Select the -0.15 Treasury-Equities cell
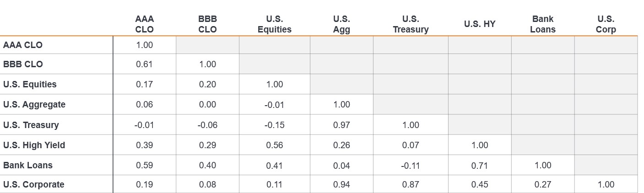This screenshot has height=193, width=644. (x=274, y=125)
